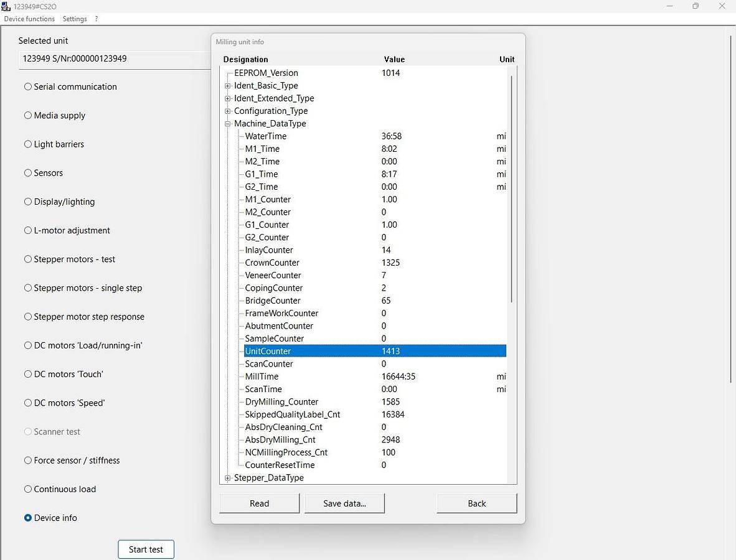Open the Settings menu

point(75,19)
